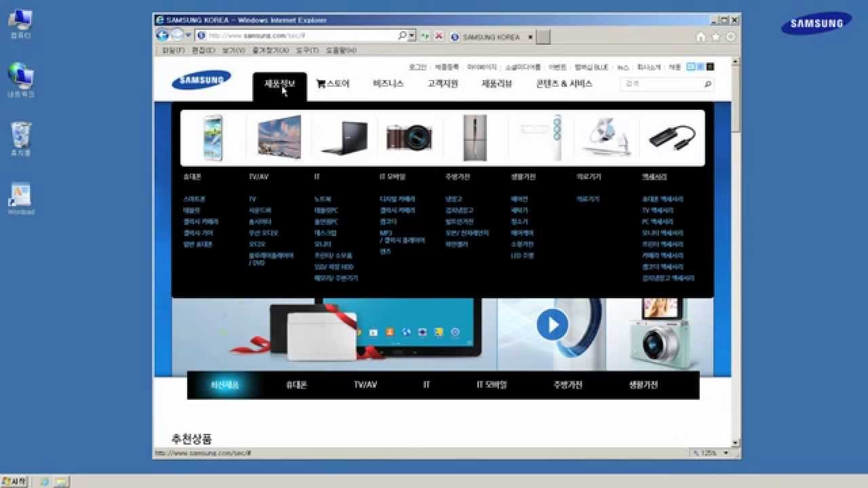Select the 주방가전 tab in the category bar
868x488 pixels.
click(x=568, y=385)
